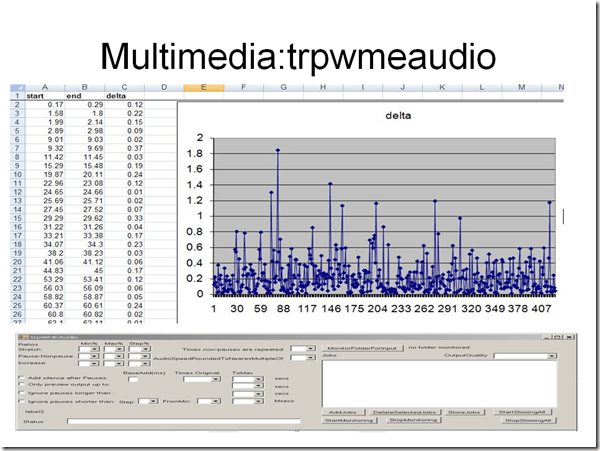The width and height of the screenshot is (600, 451).
Task: Open the Stretch Step% dropdown
Action: (145, 349)
